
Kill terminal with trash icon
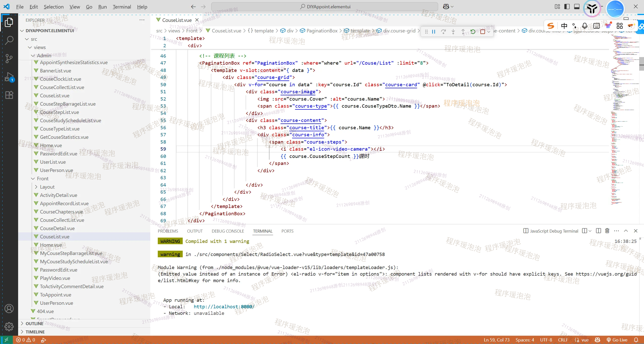pos(607,231)
